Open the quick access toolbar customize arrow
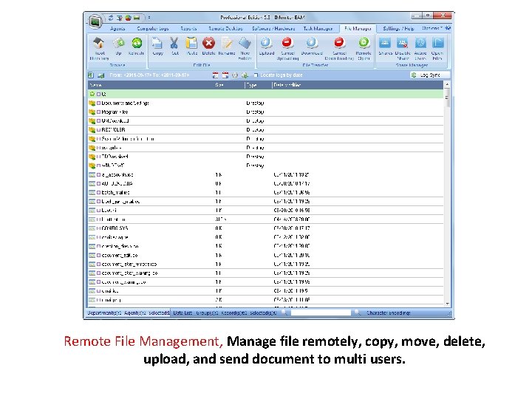Image resolution: width=532 pixels, height=399 pixels. click(x=149, y=17)
